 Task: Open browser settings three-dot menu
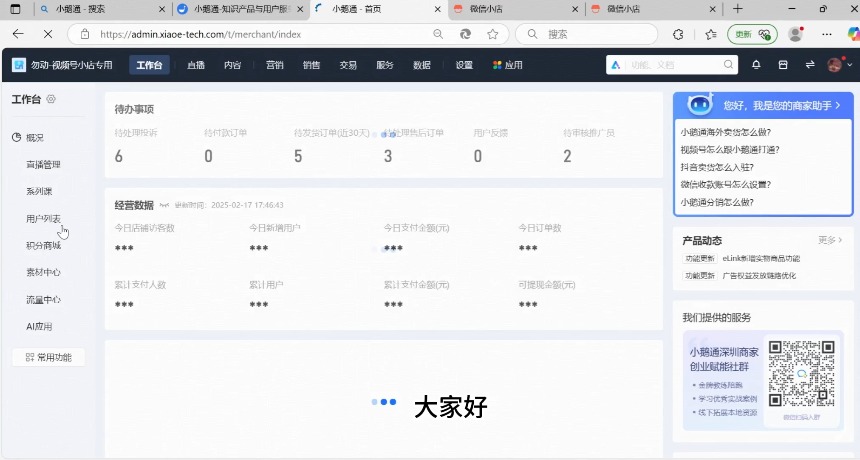[827, 34]
